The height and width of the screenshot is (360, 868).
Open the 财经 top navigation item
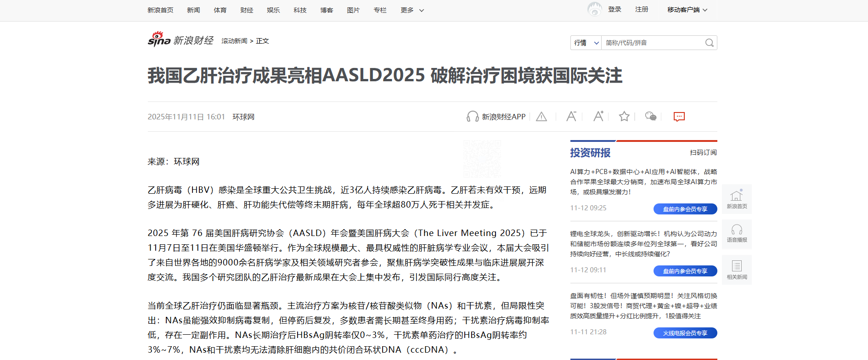247,10
